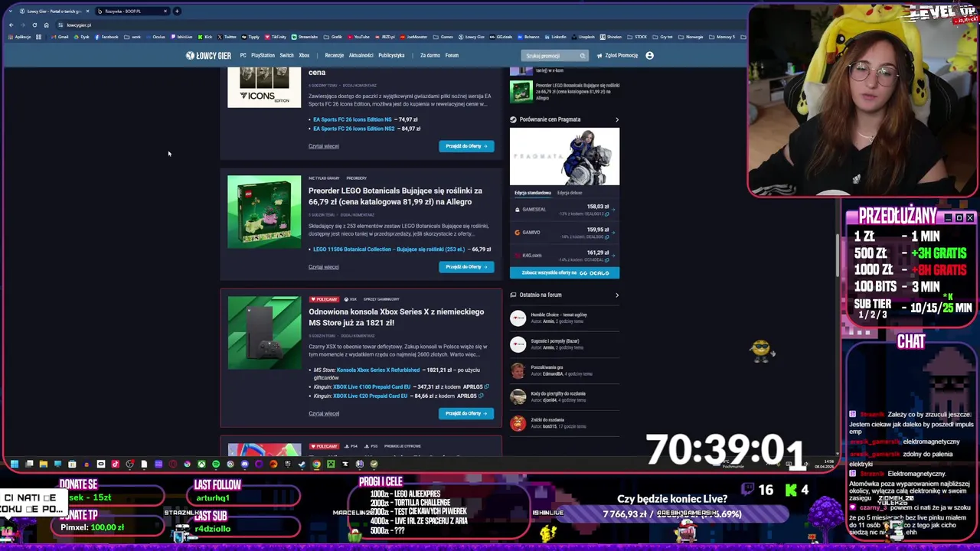Click Zobacz wszystkie oferty na GG.deals

[564, 273]
